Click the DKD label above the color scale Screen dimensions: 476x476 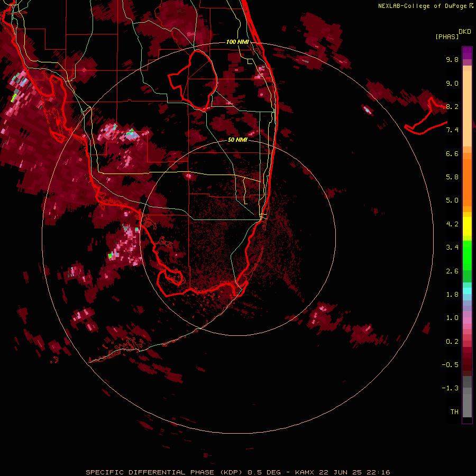click(465, 32)
